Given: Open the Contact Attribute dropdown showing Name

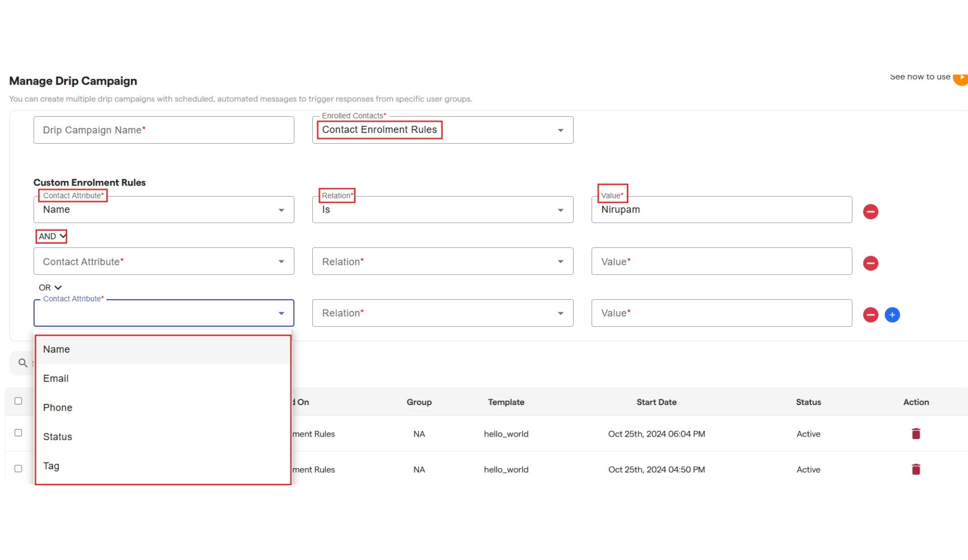Looking at the screenshot, I should coord(164,209).
